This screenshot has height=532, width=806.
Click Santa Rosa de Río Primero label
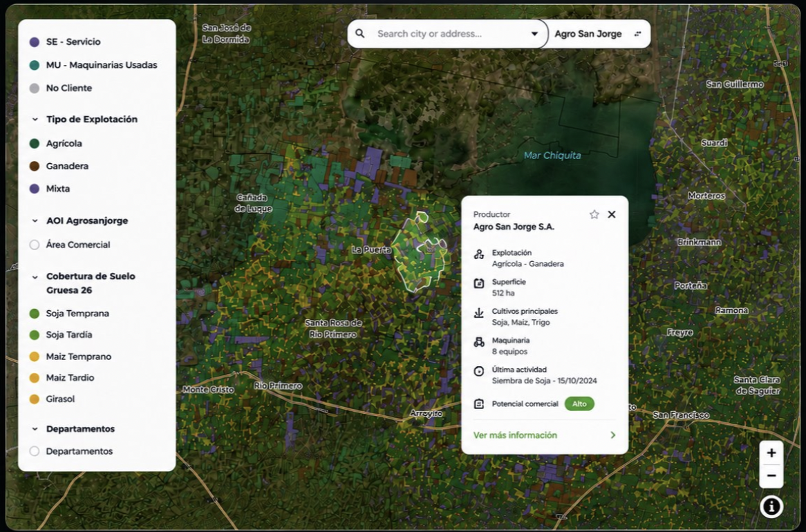click(334, 328)
